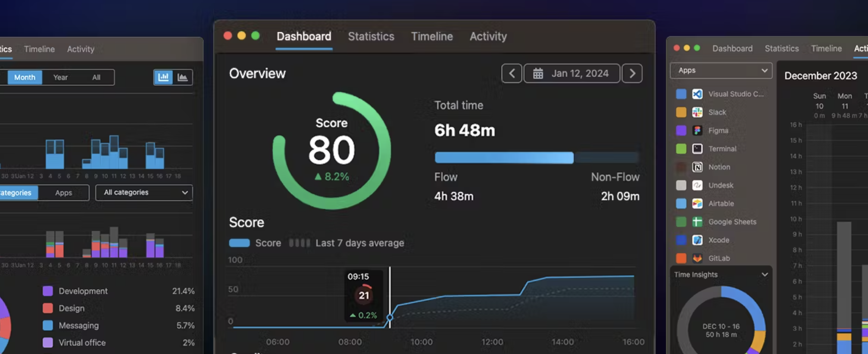Open the Statistics tab in main window
This screenshot has height=354, width=868.
371,37
